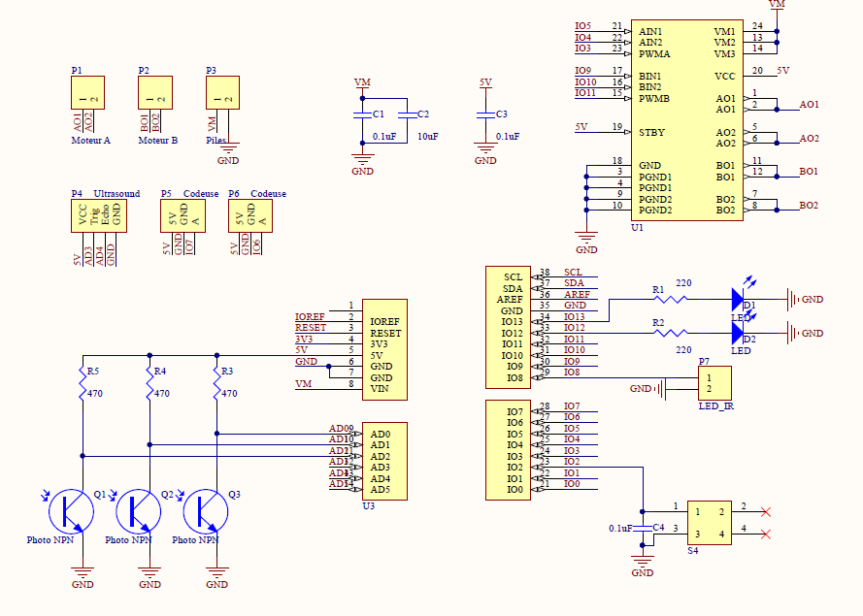The height and width of the screenshot is (616, 863).
Task: Click the P7 LED_IR connector
Action: click(x=717, y=382)
